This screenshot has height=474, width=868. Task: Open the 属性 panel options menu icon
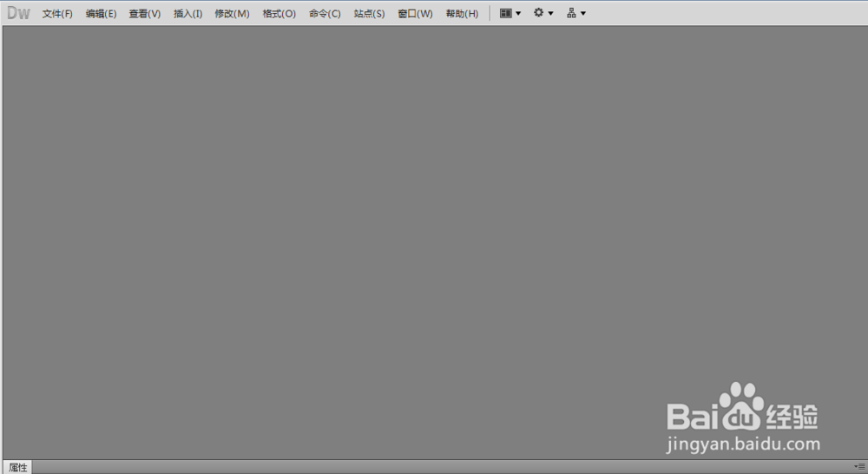(x=859, y=467)
